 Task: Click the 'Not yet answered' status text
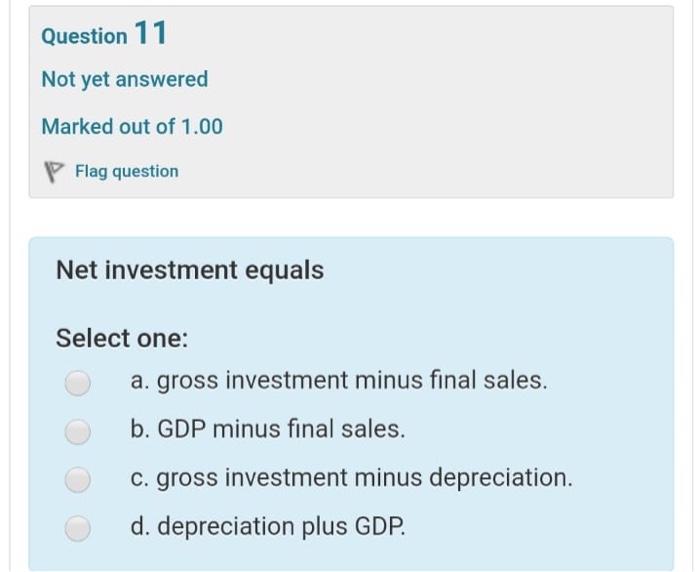pos(125,79)
